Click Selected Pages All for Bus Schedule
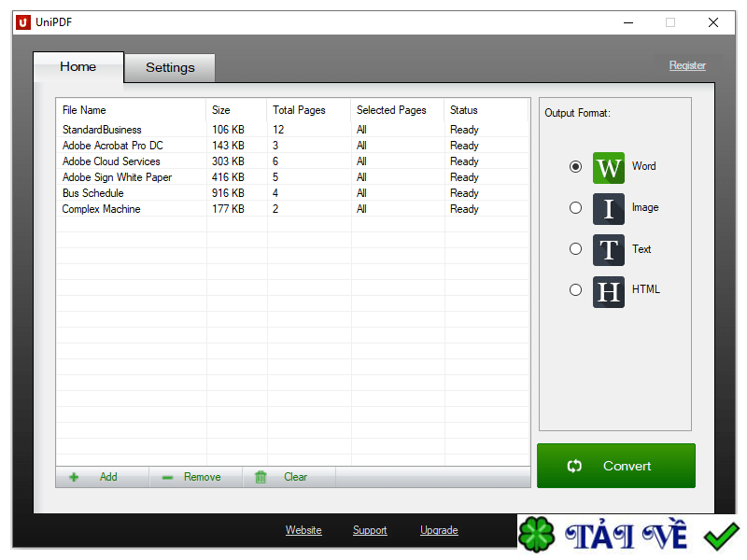 tap(361, 193)
